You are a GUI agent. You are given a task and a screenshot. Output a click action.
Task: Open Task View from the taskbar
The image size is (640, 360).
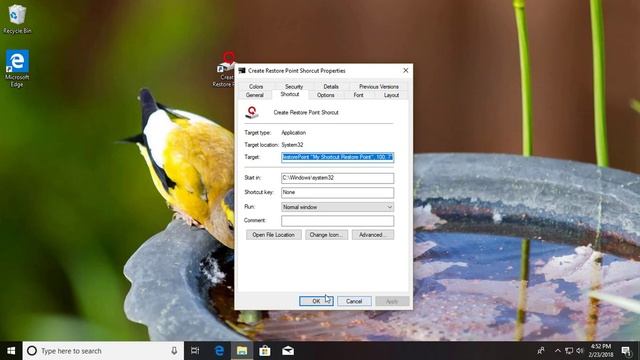[x=195, y=351]
